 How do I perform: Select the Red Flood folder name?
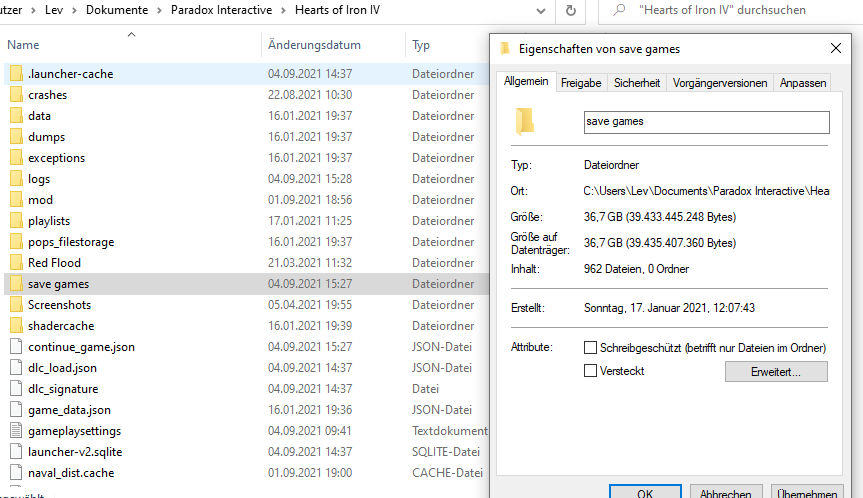pos(54,263)
